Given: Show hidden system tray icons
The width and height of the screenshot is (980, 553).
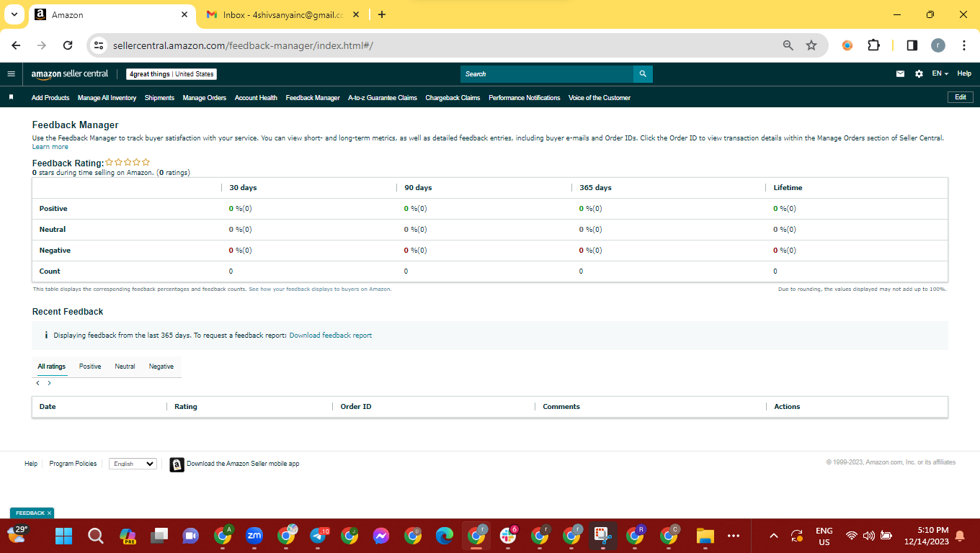Looking at the screenshot, I should (x=774, y=536).
